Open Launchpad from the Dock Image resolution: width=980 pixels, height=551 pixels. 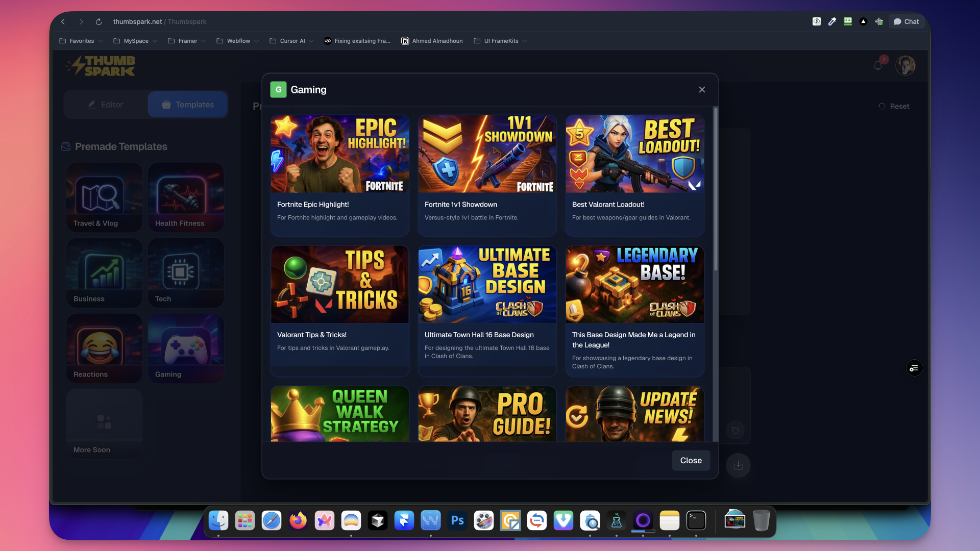245,521
